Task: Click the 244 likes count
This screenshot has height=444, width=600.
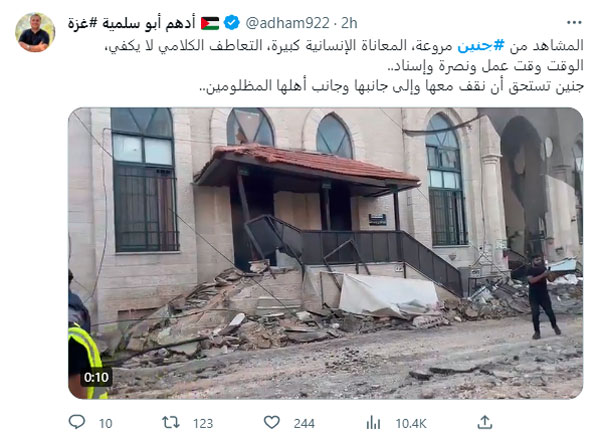Action: 304,423
